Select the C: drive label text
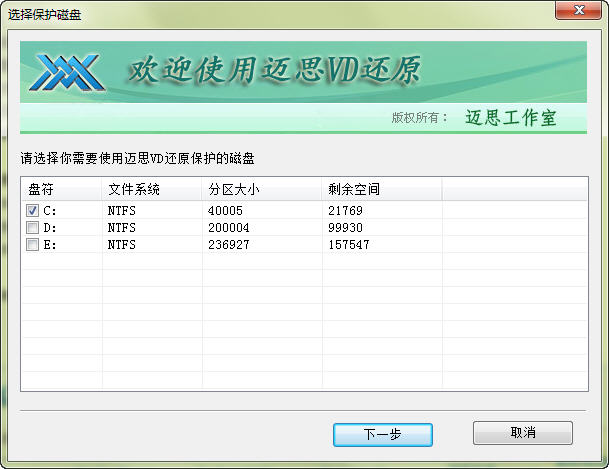The height and width of the screenshot is (469, 609). (50, 211)
